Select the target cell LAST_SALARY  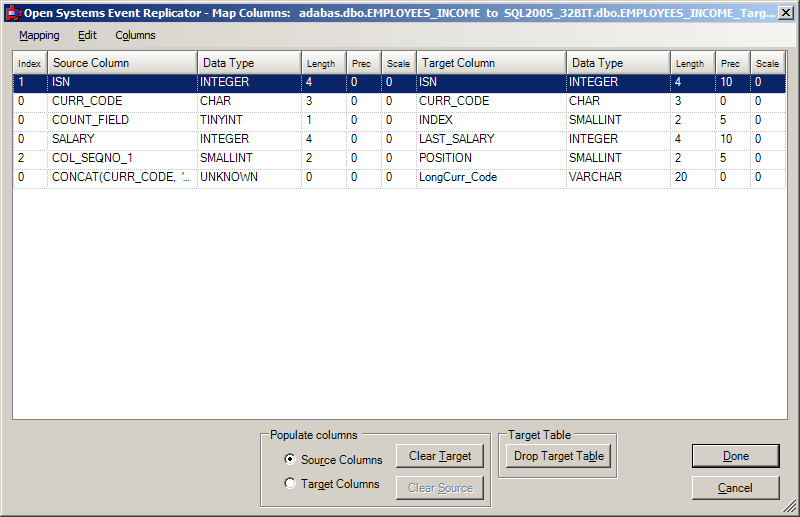coord(491,139)
